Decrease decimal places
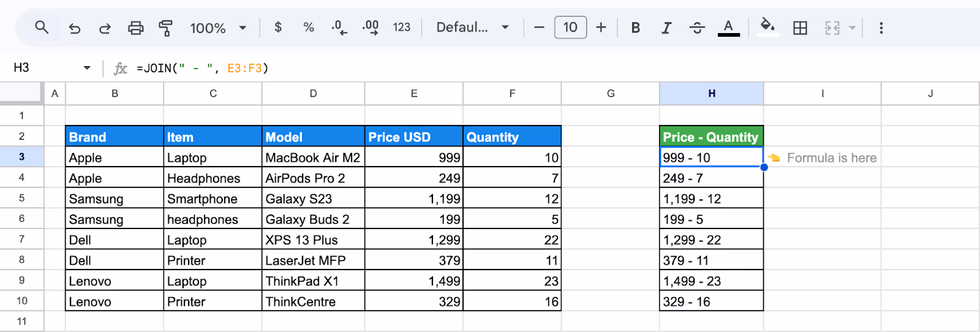 pos(339,28)
